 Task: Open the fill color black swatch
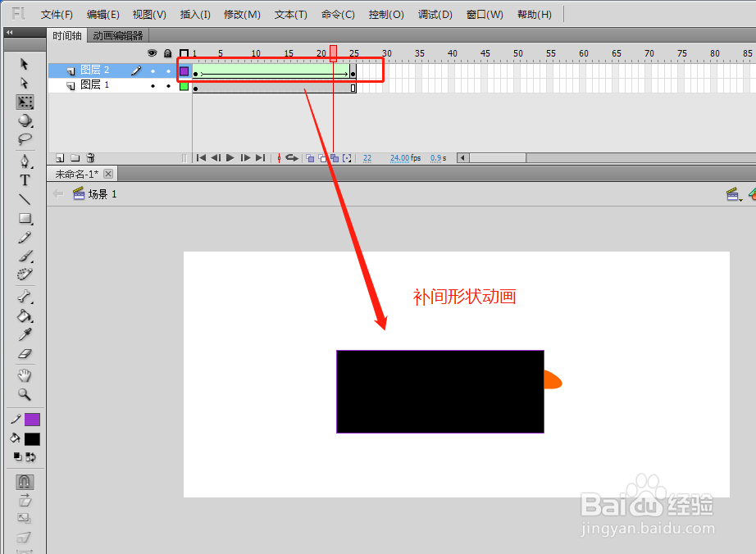32,439
